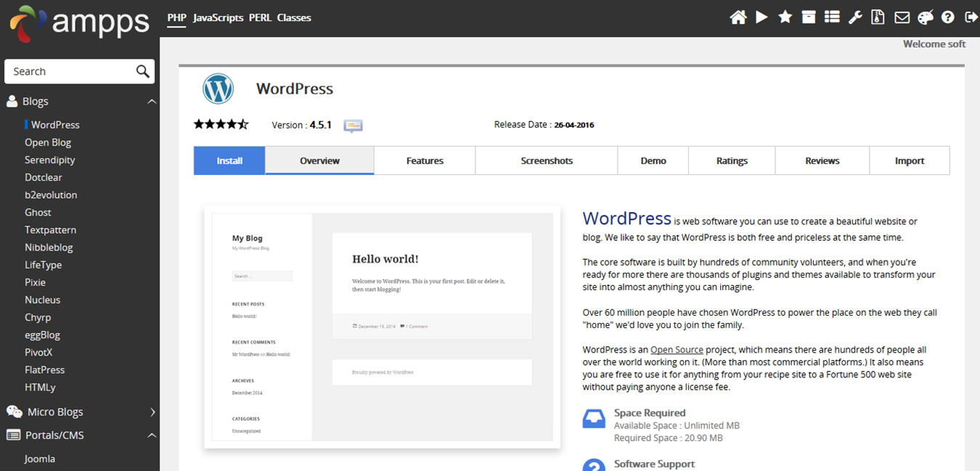Open the Ratings tab
The width and height of the screenshot is (980, 471).
click(732, 160)
